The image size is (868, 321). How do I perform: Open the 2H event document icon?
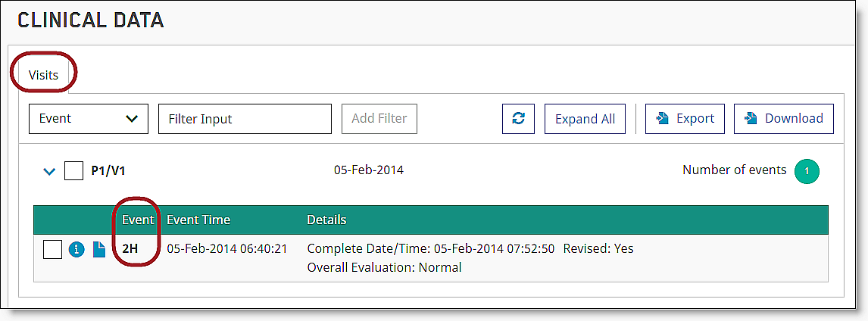(x=99, y=249)
